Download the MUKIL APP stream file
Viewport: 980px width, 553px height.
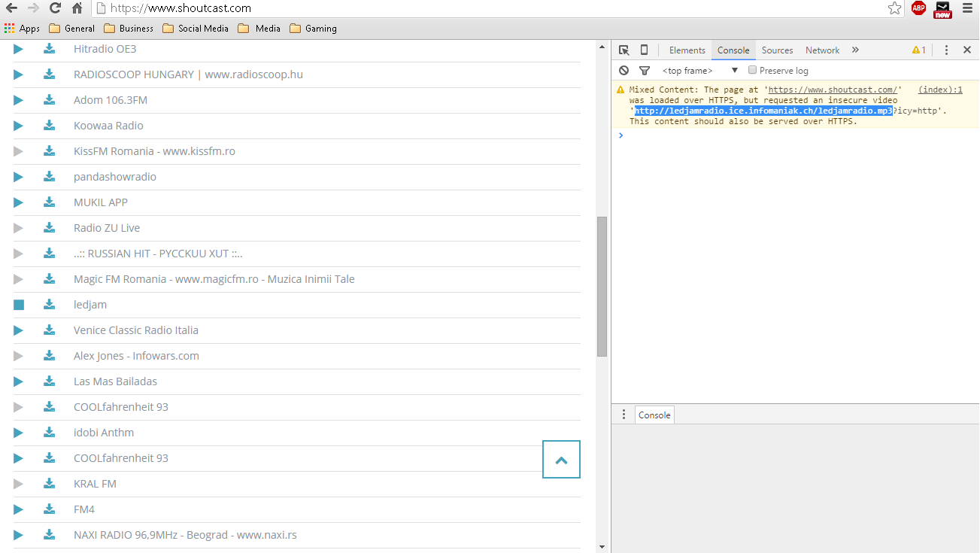(49, 202)
